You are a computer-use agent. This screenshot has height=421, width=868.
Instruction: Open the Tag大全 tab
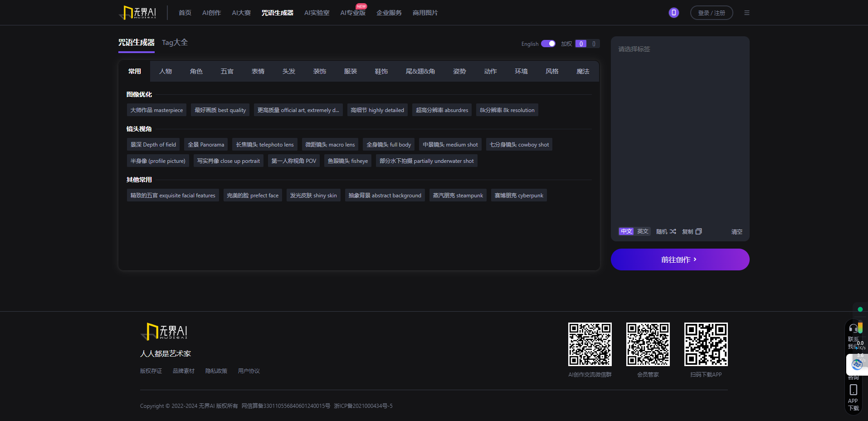coord(175,42)
